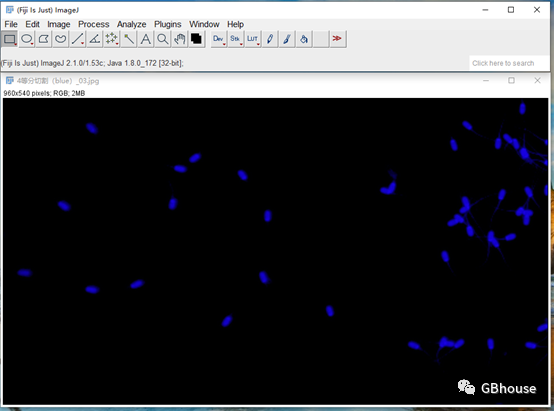Activate the Wand tracing tool
The height and width of the screenshot is (411, 554).
coord(128,39)
